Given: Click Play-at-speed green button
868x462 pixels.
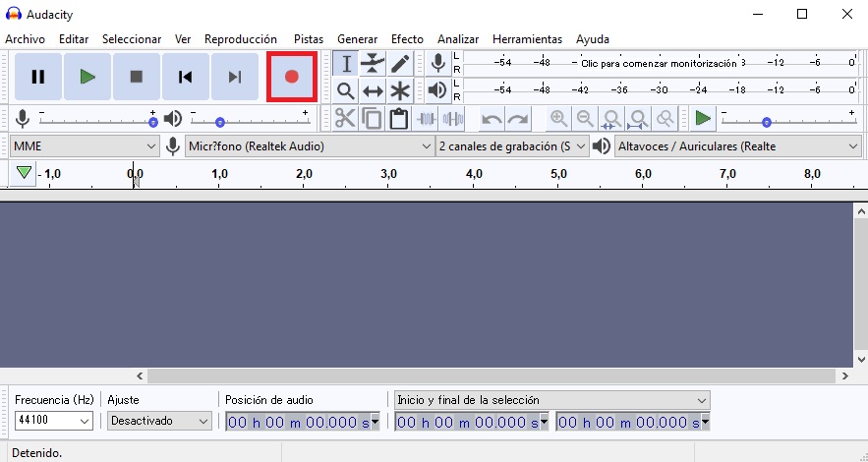Looking at the screenshot, I should click(x=703, y=118).
